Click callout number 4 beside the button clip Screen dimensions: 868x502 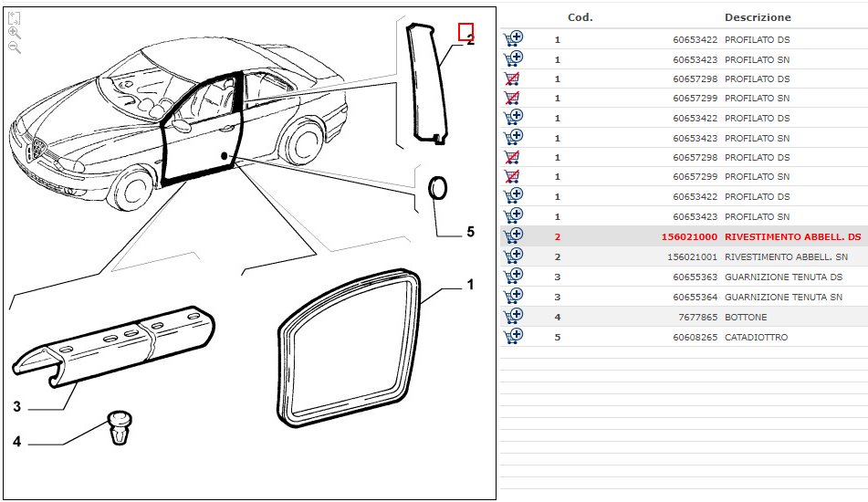(16, 442)
